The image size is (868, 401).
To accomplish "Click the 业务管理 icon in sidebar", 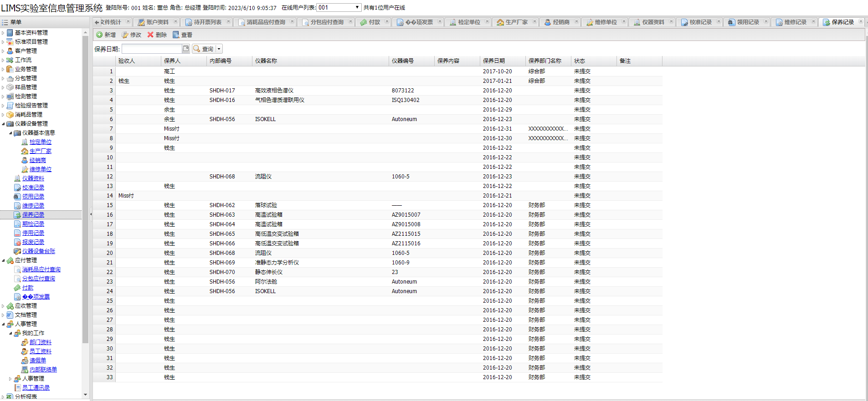I will pyautogui.click(x=10, y=69).
